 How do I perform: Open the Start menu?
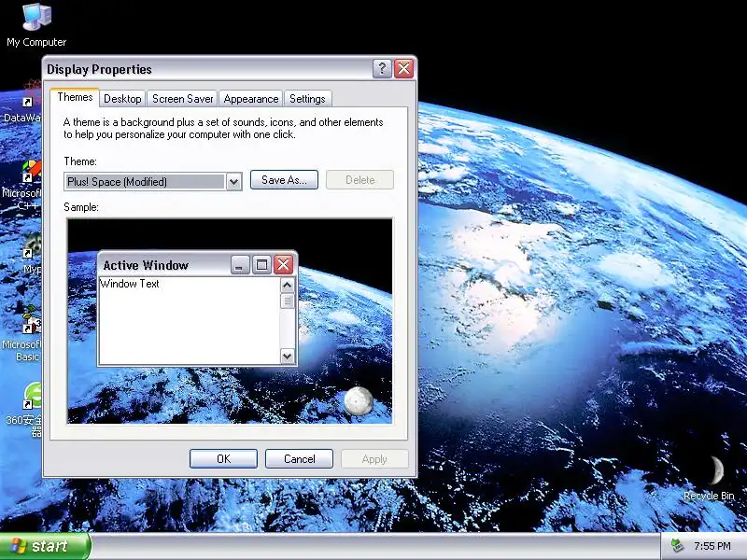click(45, 546)
